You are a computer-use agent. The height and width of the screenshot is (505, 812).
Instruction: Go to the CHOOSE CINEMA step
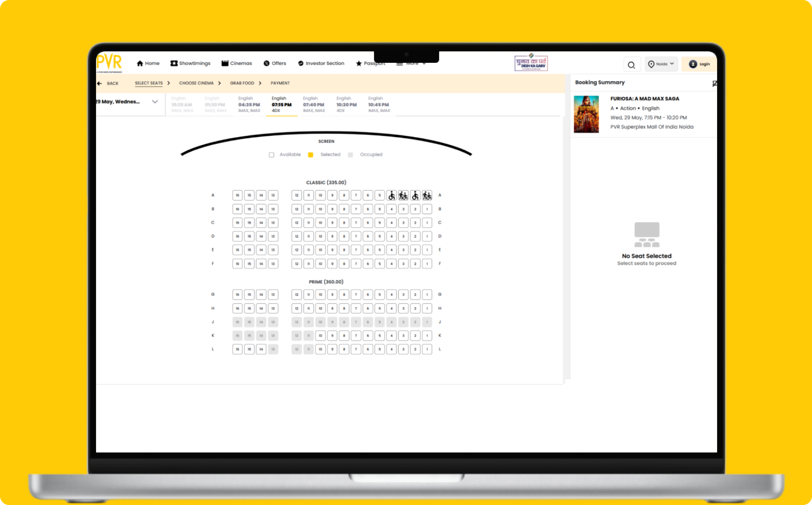(196, 83)
